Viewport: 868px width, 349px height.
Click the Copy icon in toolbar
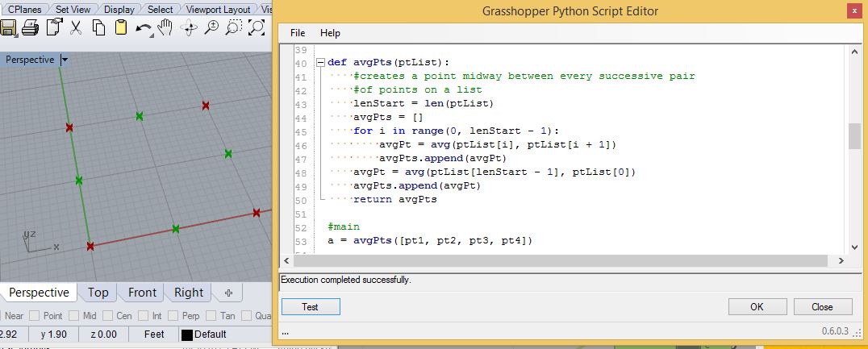(x=98, y=27)
